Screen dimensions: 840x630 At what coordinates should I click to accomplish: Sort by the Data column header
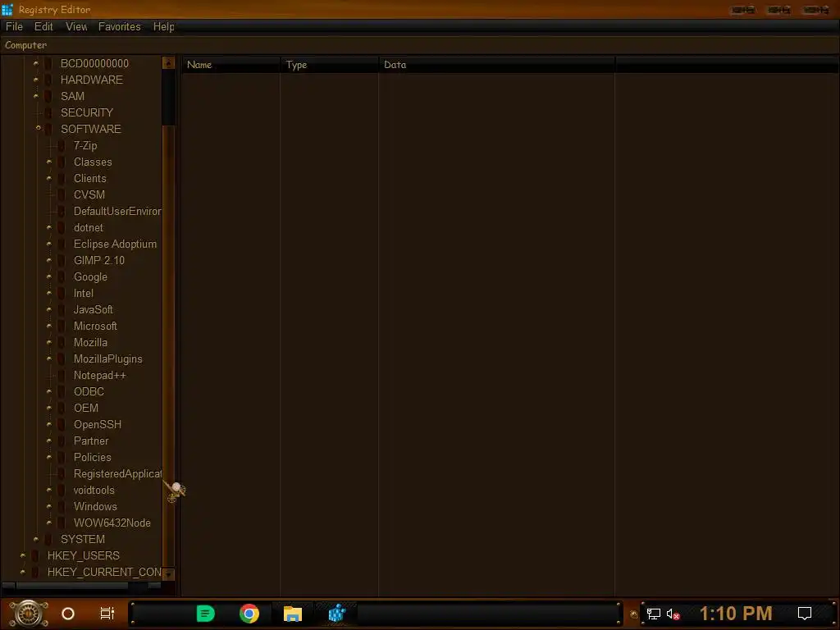(496, 65)
